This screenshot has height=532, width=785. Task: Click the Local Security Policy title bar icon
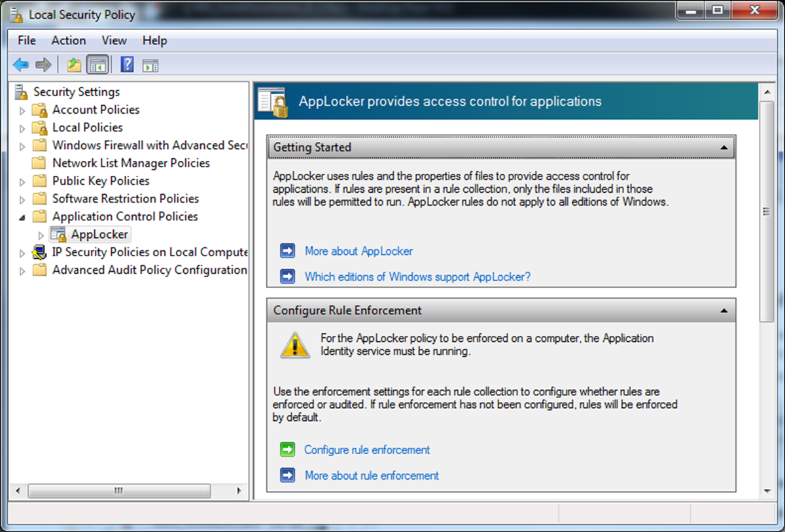pos(17,14)
